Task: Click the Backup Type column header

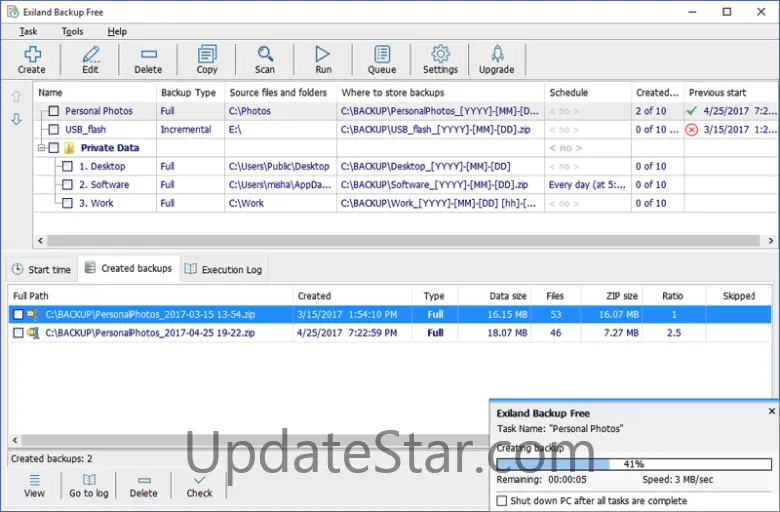Action: click(x=190, y=93)
